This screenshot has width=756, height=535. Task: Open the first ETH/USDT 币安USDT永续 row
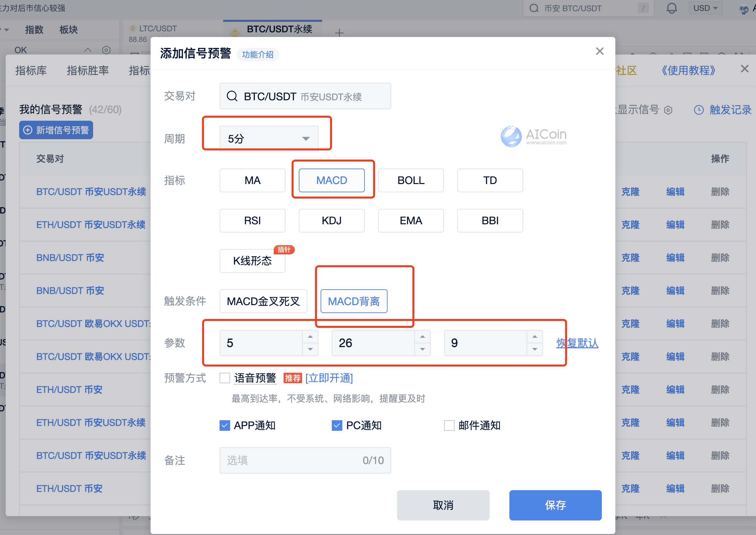click(x=91, y=225)
